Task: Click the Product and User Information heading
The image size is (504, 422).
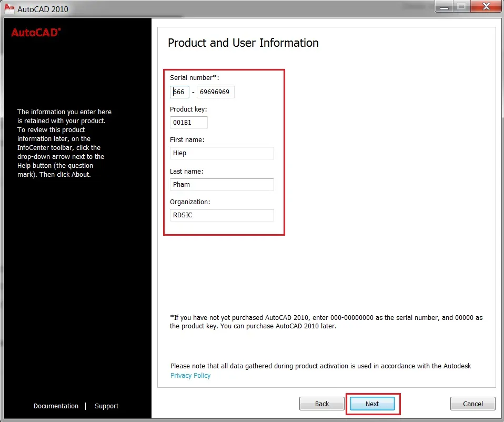Action: pos(243,43)
